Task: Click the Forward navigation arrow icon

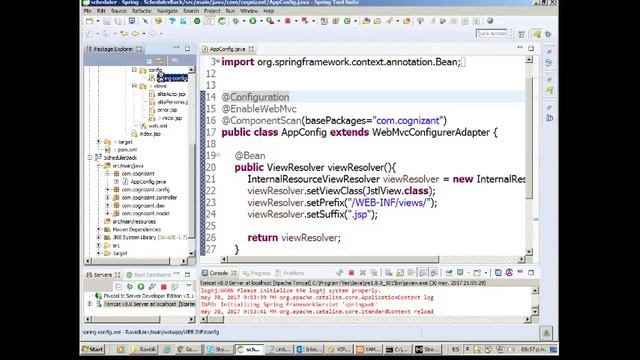Action: 152,33
